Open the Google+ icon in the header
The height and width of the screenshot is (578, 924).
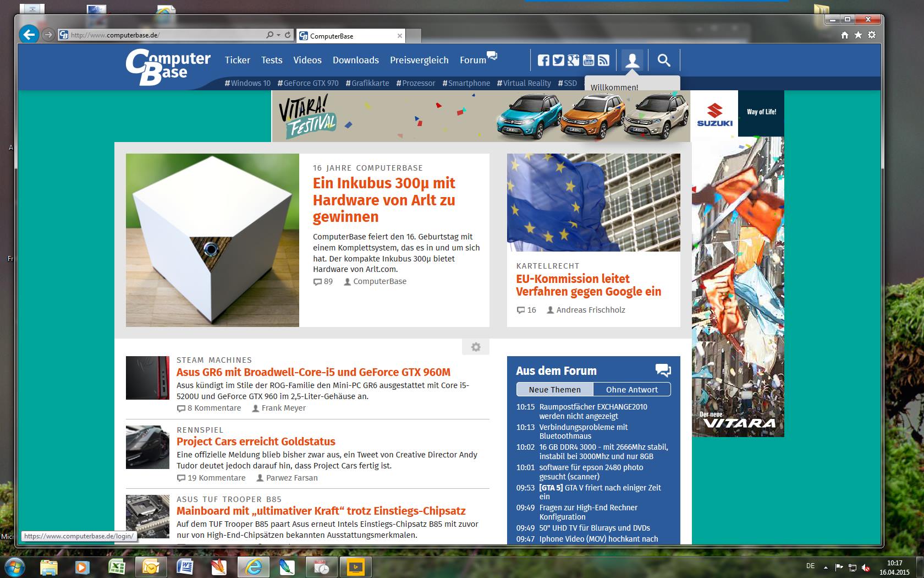click(574, 60)
